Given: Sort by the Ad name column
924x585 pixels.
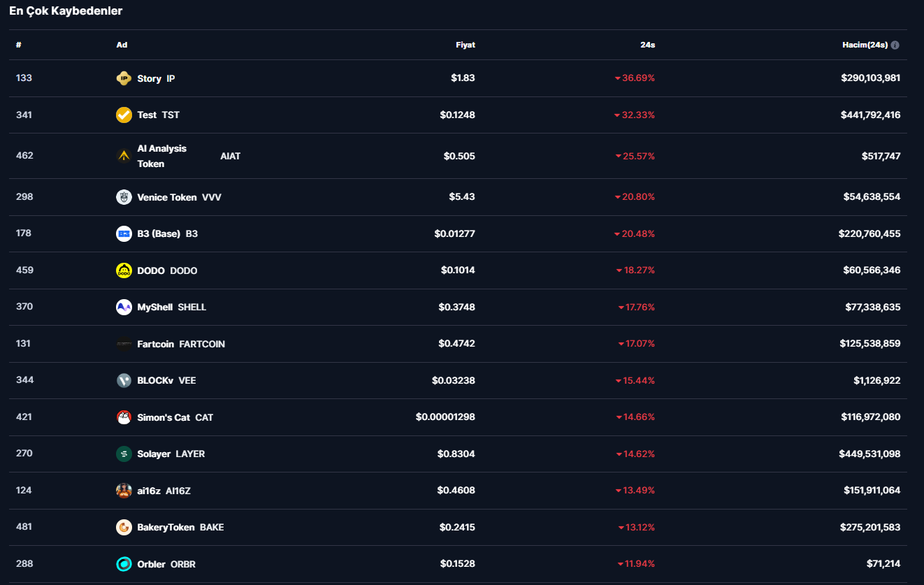Looking at the screenshot, I should (x=122, y=45).
